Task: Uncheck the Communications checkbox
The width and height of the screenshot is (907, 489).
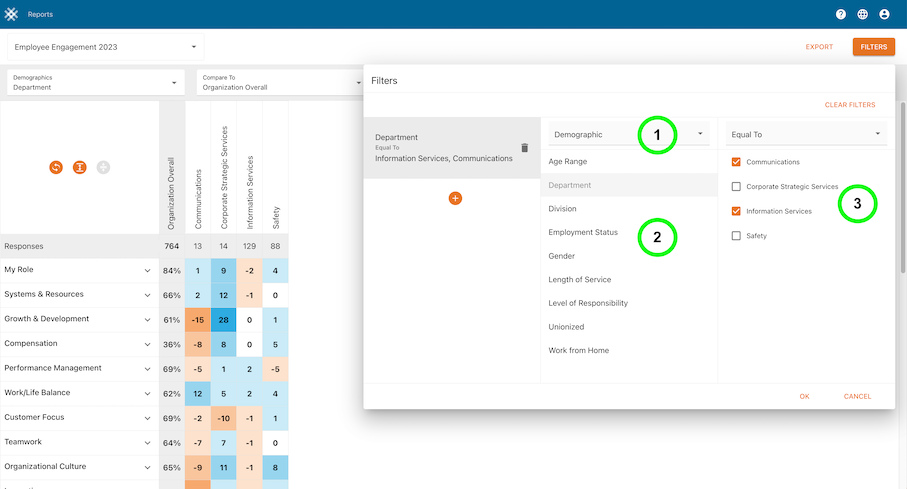Action: pyautogui.click(x=737, y=162)
